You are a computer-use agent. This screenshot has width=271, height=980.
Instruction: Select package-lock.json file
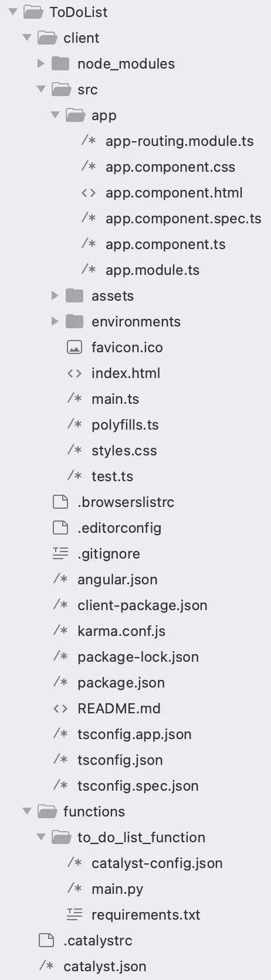(x=138, y=657)
